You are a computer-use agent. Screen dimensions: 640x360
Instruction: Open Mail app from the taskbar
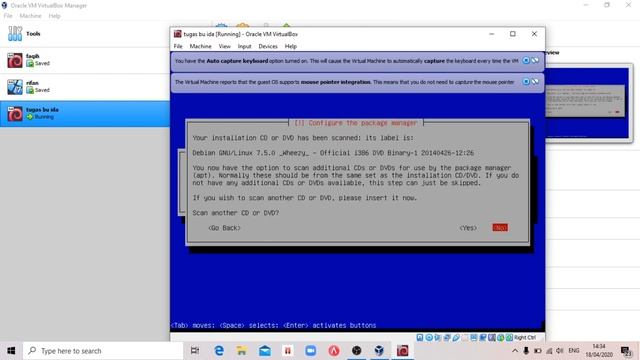click(x=265, y=351)
